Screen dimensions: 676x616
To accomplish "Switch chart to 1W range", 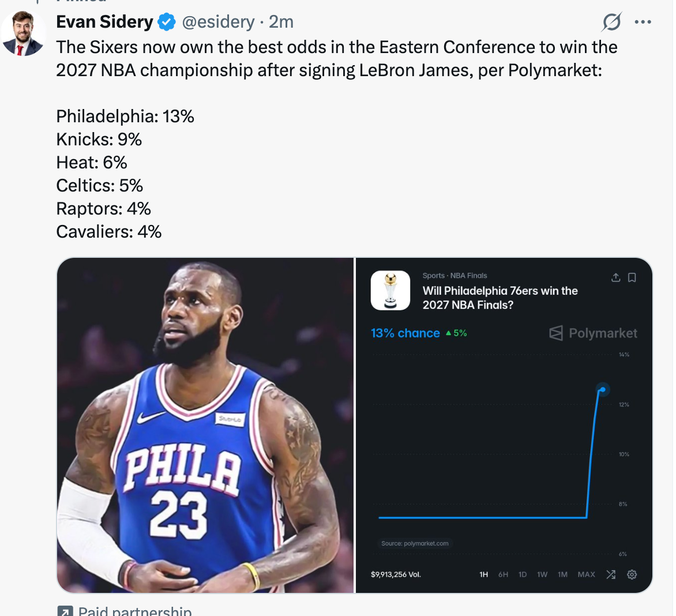I will [x=542, y=574].
